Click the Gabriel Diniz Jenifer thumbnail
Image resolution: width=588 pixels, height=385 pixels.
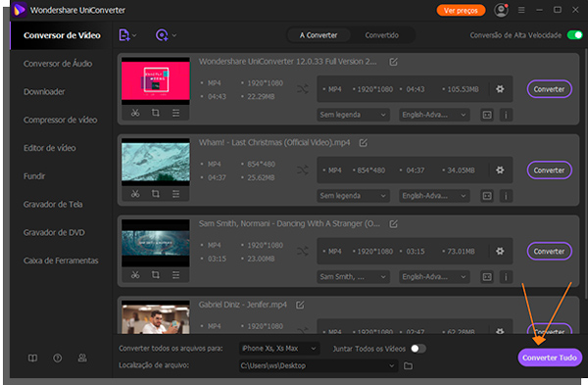pos(156,317)
